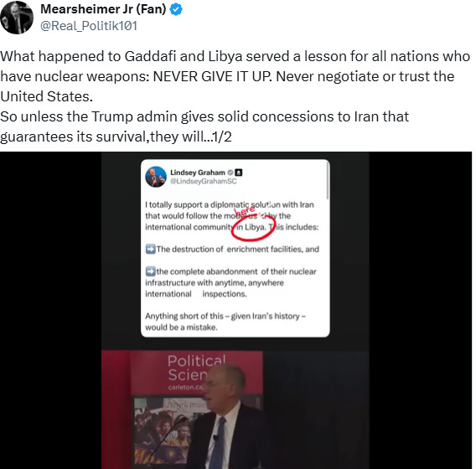The width and height of the screenshot is (476, 469).
Task: Click the blue verified badge
Action: (176, 9)
